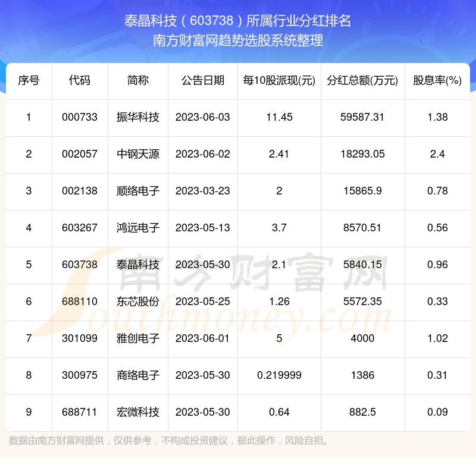Click the value 1.26
The image size is (476, 471).
[x=279, y=302]
